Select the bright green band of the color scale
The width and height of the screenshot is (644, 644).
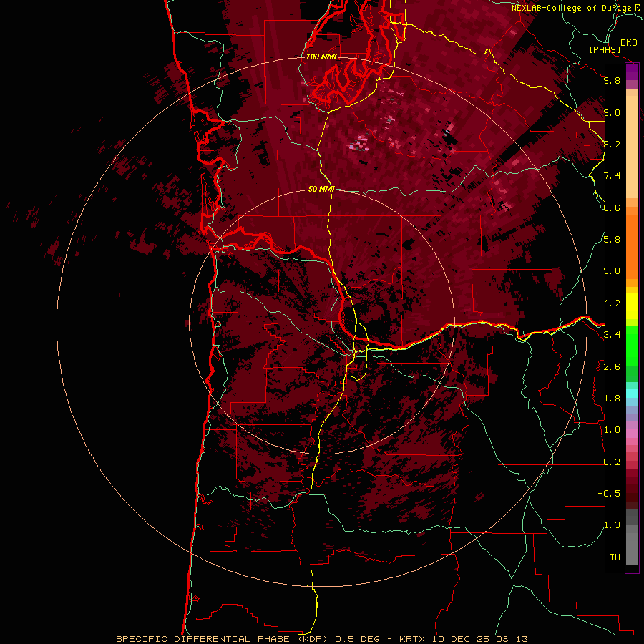coord(632,346)
